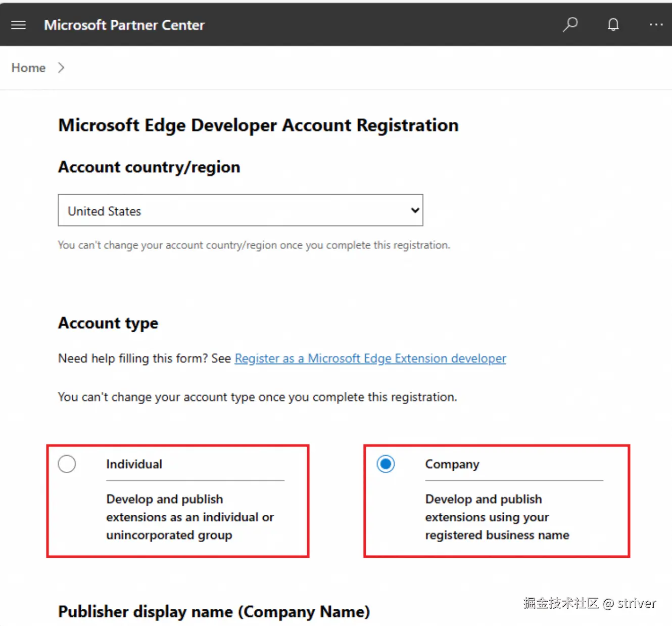
Task: Click the breadcrumb chevron after Home
Action: click(x=61, y=68)
